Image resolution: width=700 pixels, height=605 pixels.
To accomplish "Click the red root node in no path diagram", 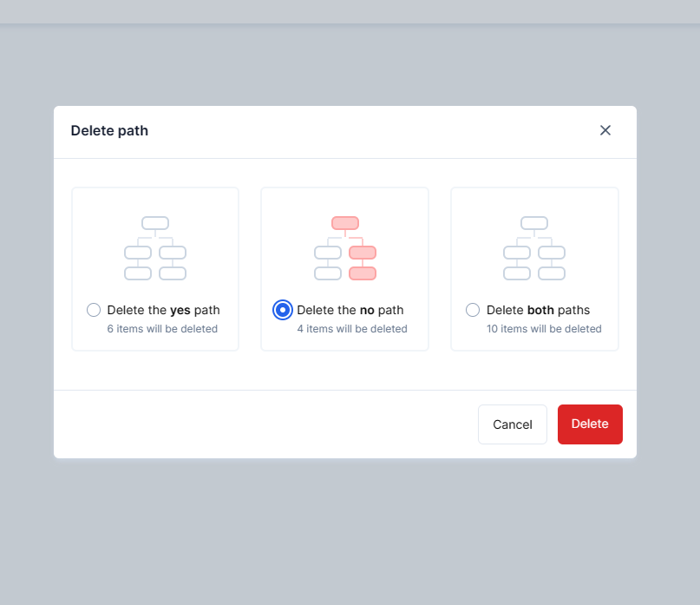I will click(344, 221).
